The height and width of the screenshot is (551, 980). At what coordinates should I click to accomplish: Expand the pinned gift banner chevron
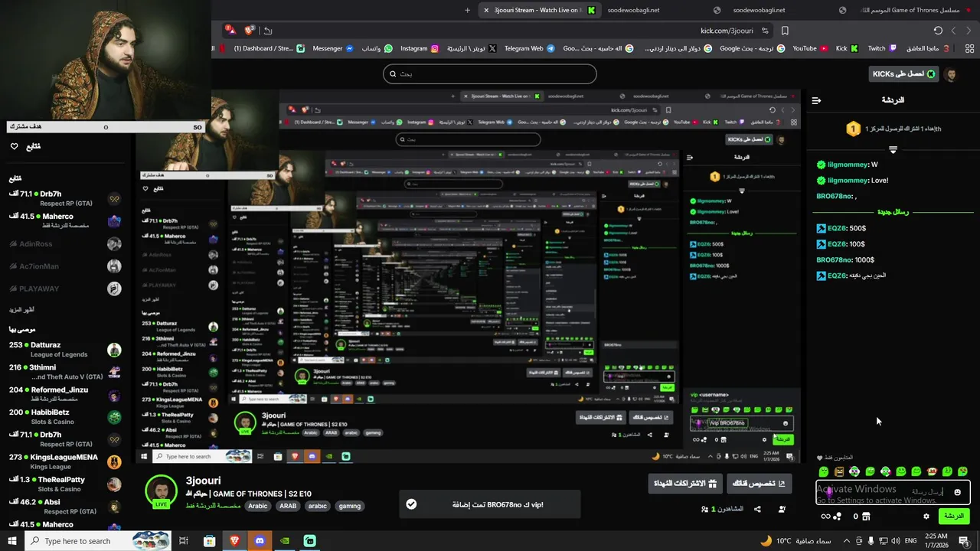893,150
